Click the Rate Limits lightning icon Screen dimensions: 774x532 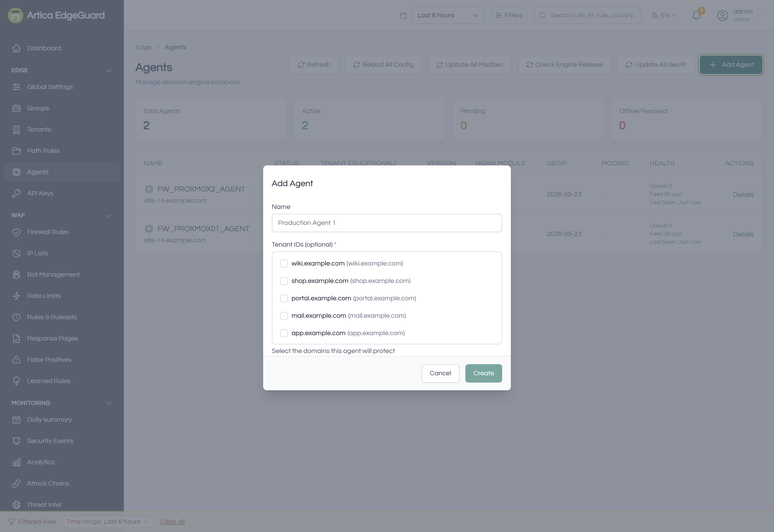point(16,296)
